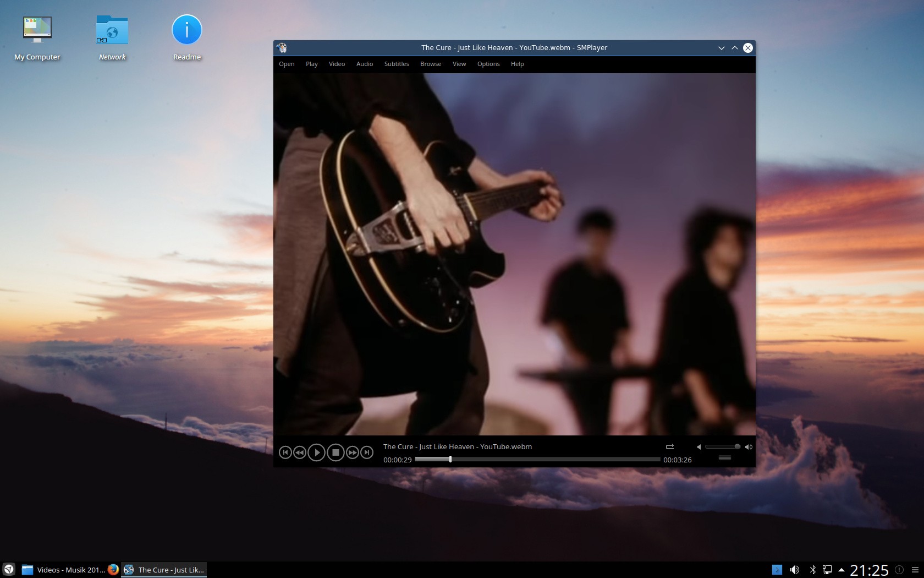Viewport: 924px width, 578px height.
Task: Click the Fast Forward button
Action: pyautogui.click(x=353, y=452)
